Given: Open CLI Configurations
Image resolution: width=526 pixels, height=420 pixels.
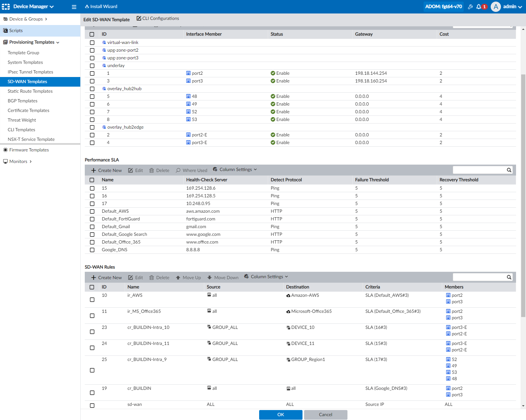Looking at the screenshot, I should pos(158,18).
